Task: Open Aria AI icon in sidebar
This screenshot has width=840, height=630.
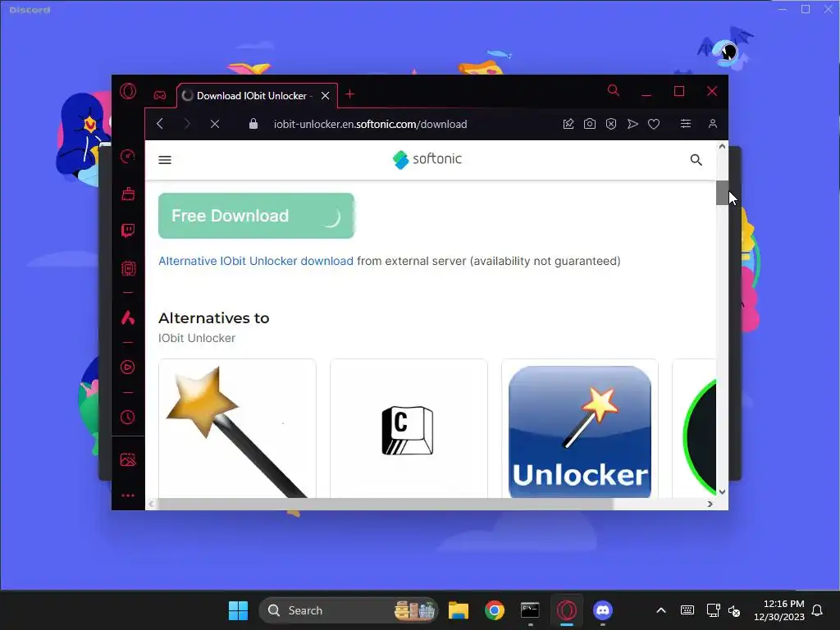Action: (127, 317)
